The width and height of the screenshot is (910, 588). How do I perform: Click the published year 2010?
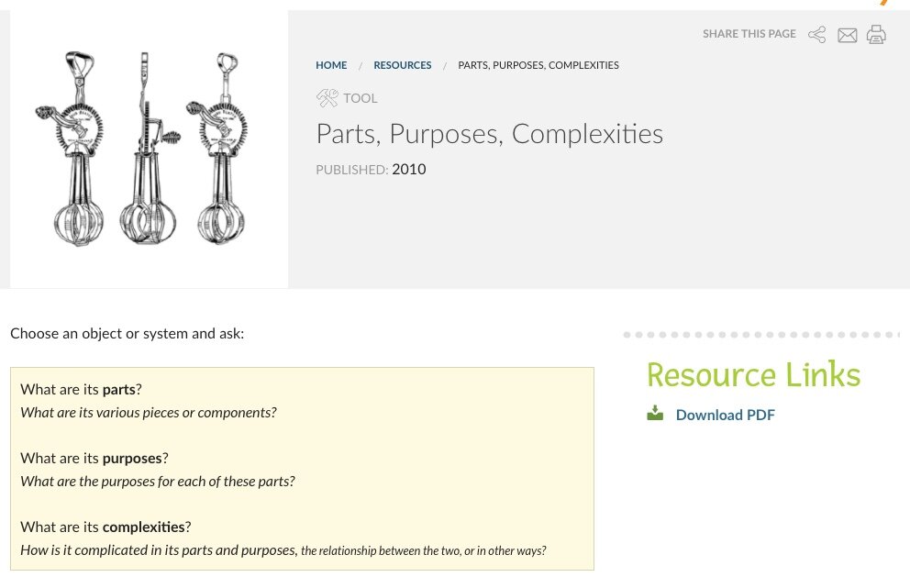pyautogui.click(x=408, y=169)
